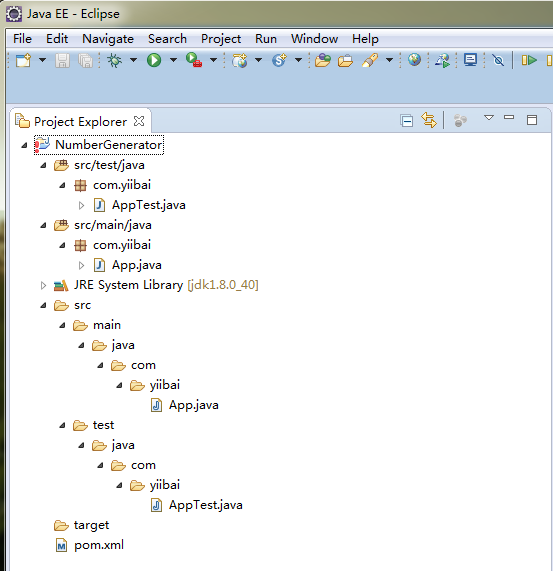Click the Run external tools icon
The width and height of the screenshot is (553, 571).
point(194,60)
